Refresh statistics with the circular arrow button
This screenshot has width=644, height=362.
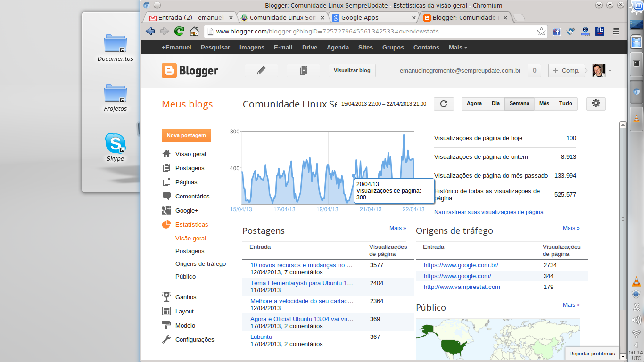444,104
